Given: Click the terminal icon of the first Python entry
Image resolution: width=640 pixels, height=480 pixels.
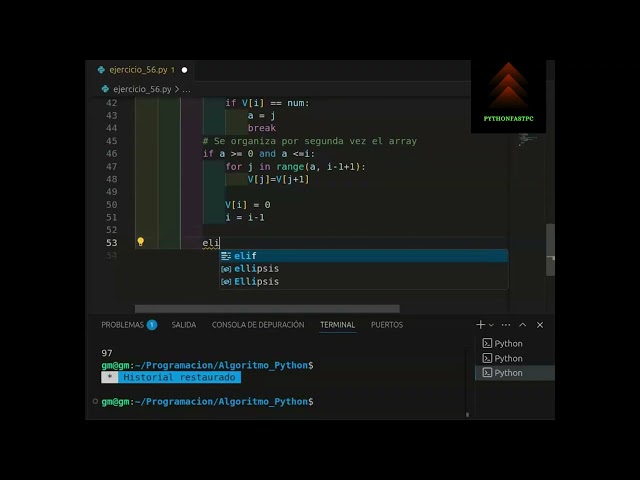Looking at the screenshot, I should pyautogui.click(x=487, y=343).
